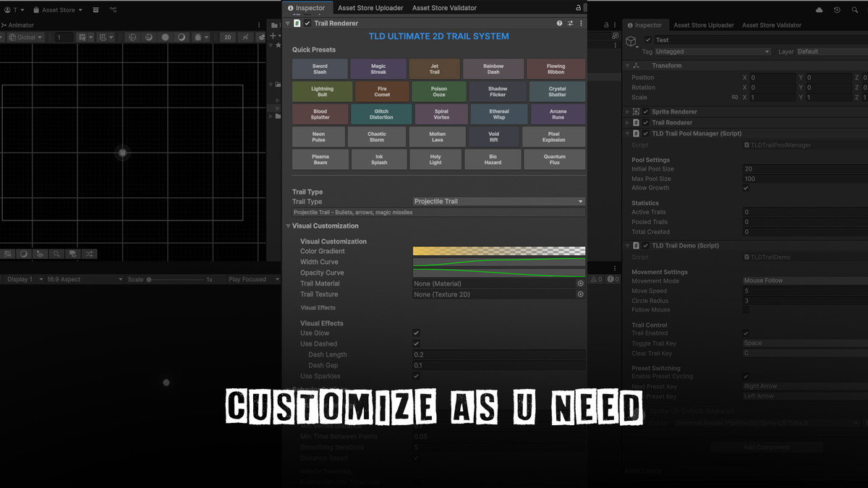Screen dimensions: 868x488
Task: Disable the Use Glow checkbox
Action: click(x=416, y=333)
